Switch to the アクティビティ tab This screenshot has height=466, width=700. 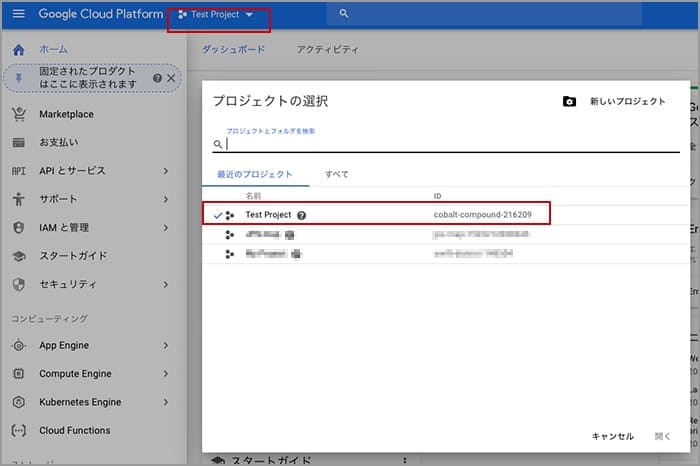pyautogui.click(x=327, y=49)
